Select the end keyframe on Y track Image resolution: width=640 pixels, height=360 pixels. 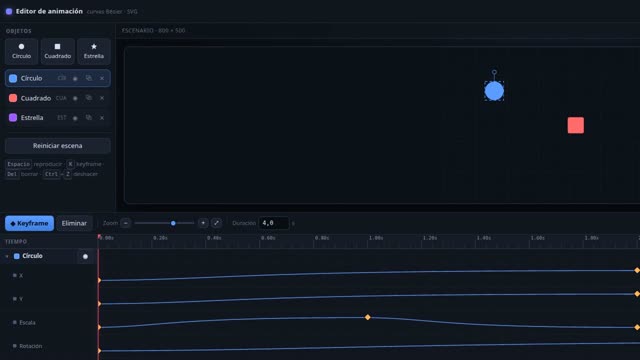coord(637,294)
